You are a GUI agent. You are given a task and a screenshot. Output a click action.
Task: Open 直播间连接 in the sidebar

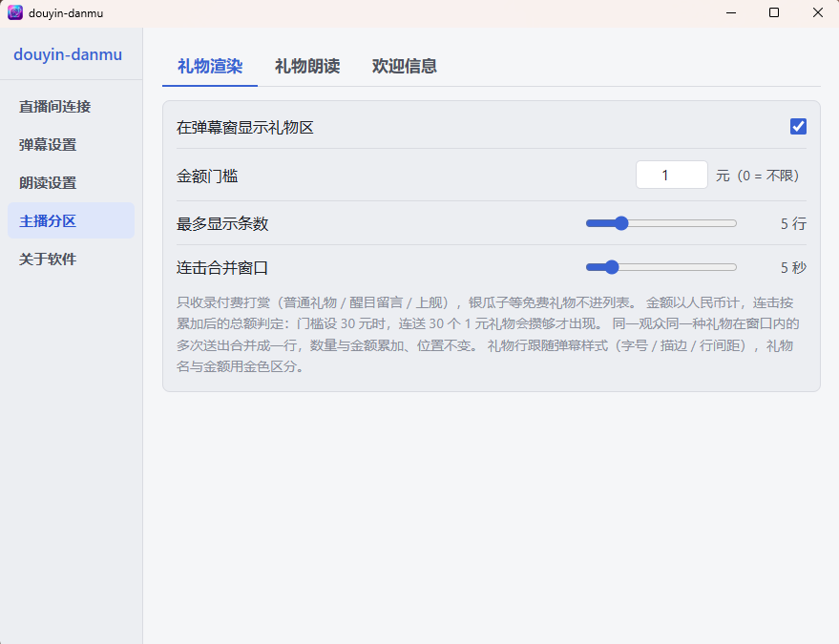click(72, 107)
